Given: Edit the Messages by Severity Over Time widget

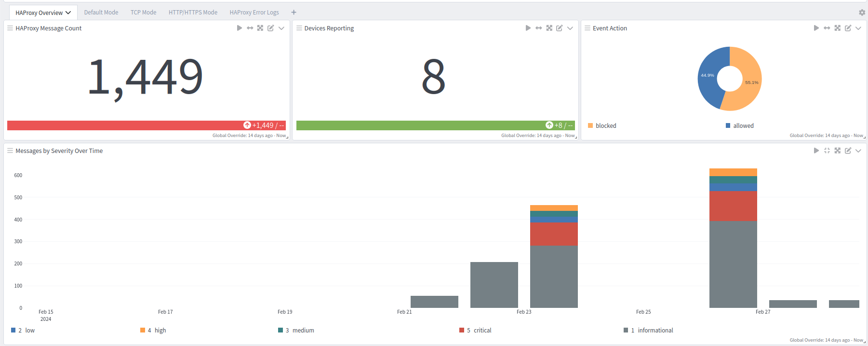Looking at the screenshot, I should (848, 151).
